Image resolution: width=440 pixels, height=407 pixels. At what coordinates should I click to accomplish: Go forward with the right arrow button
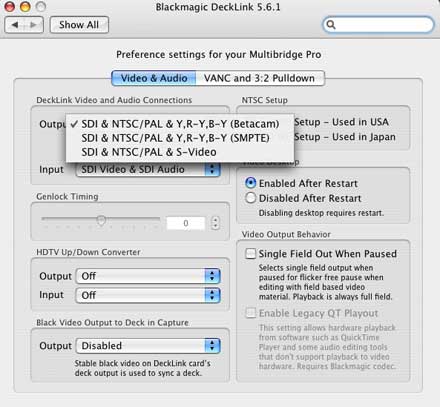(x=33, y=25)
